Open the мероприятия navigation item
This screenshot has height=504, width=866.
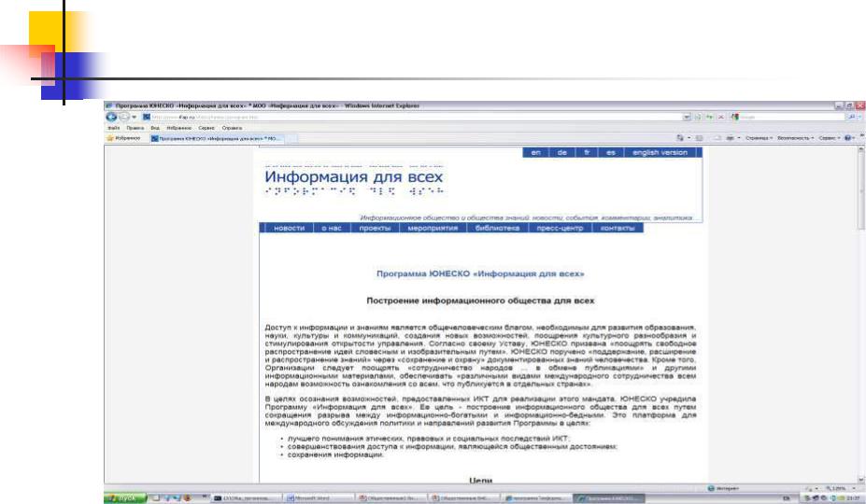click(x=433, y=228)
